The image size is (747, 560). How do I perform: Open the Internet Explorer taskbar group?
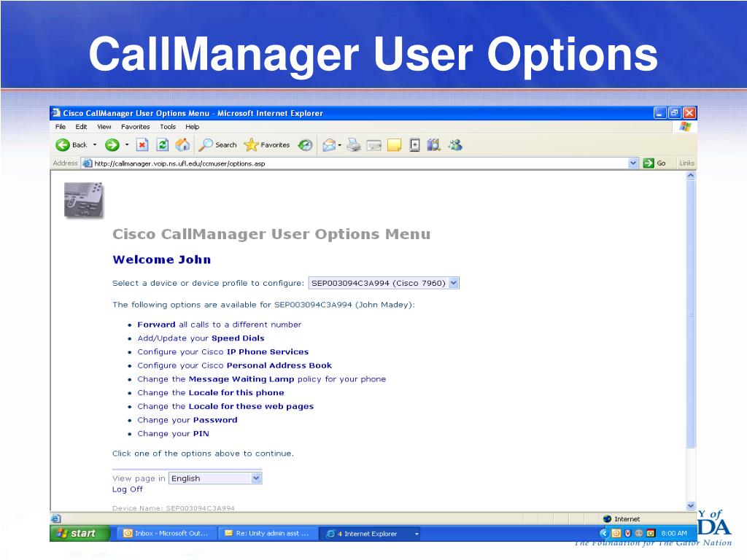370,534
